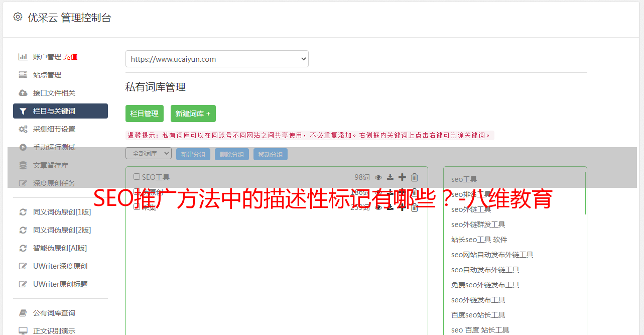Click the cloud upload icon for 接口文件相关
The image size is (644, 335).
coord(23,93)
